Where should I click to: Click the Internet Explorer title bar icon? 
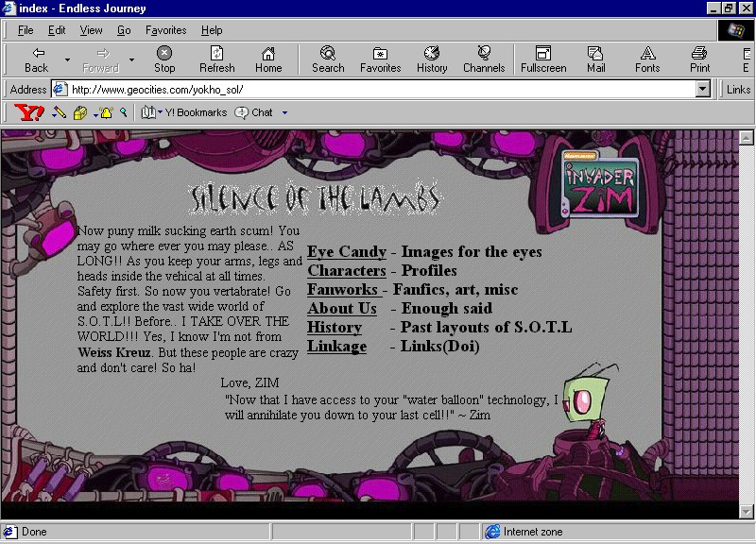pyautogui.click(x=9, y=8)
